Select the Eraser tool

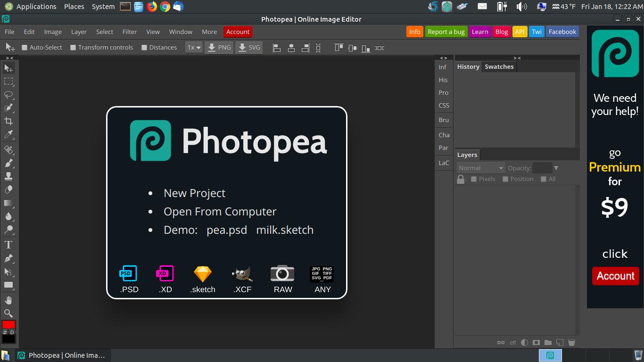(x=8, y=189)
